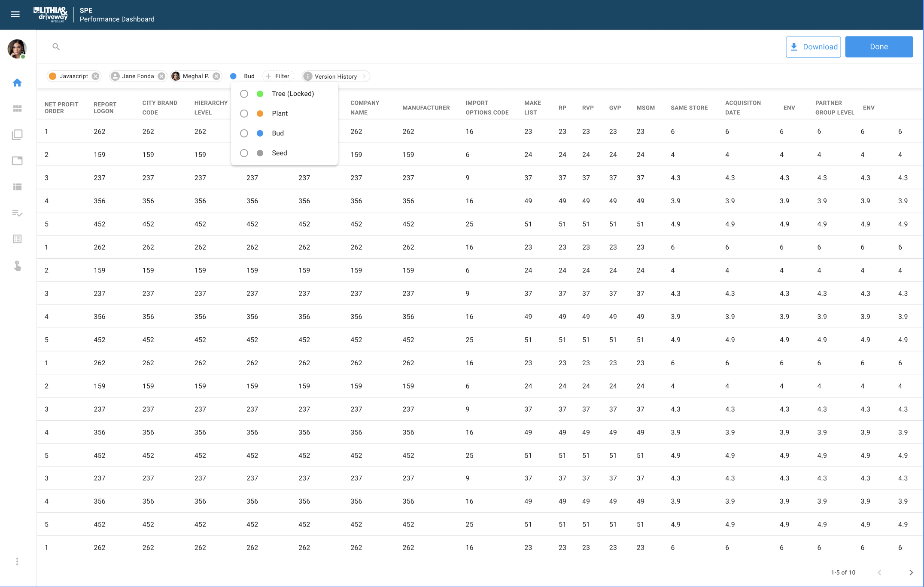Remove the Javascript filter chip
Image resolution: width=924 pixels, height=587 pixels.
click(x=95, y=76)
